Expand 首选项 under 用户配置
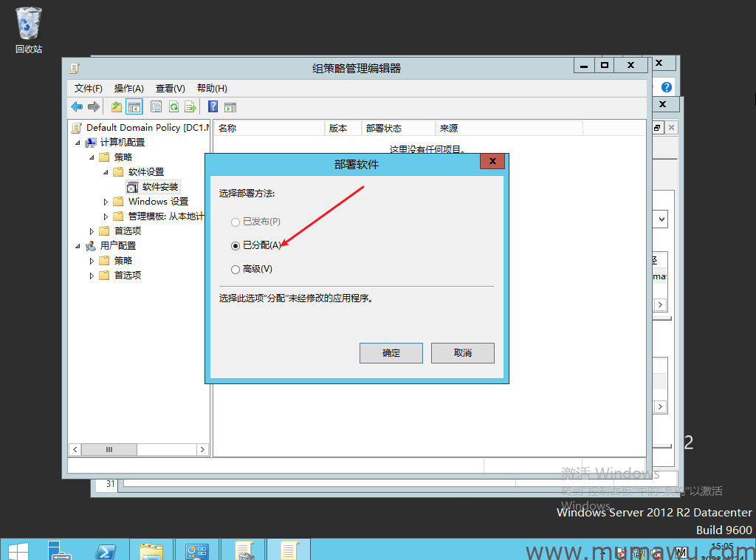Viewport: 756px width, 560px height. click(x=92, y=276)
